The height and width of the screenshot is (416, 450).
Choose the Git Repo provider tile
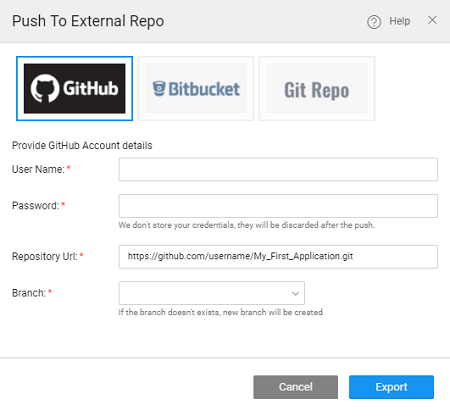317,89
